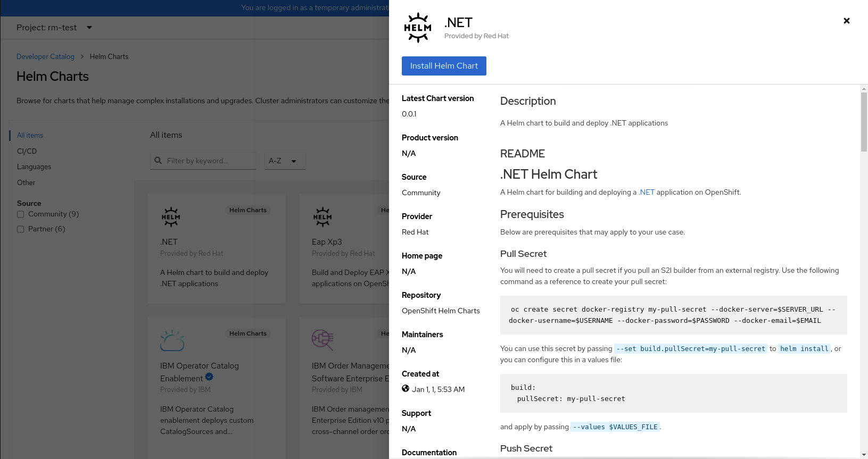Enable the Community source filter checkbox

(21, 214)
